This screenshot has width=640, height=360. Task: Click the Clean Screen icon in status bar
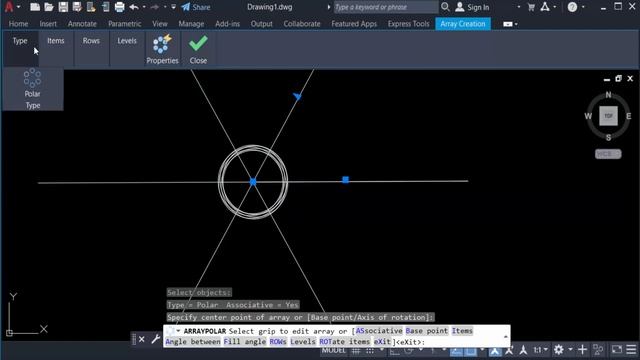(616, 350)
